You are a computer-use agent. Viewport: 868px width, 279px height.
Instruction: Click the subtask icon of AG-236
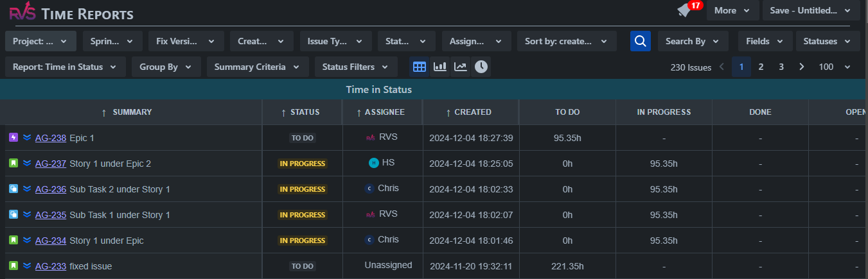click(13, 189)
